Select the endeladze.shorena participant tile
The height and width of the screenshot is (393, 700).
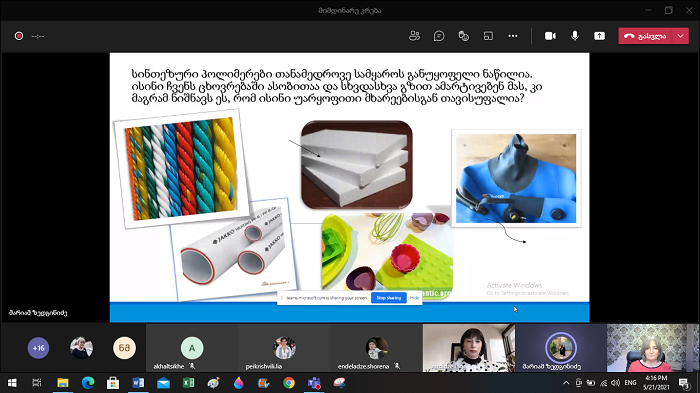376,348
